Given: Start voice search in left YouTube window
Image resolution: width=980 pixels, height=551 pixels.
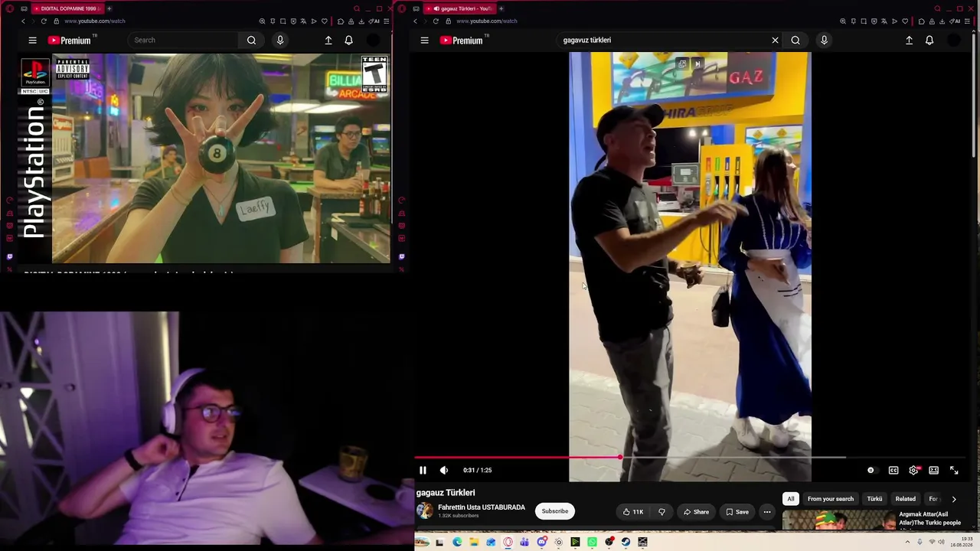Looking at the screenshot, I should pyautogui.click(x=280, y=41).
